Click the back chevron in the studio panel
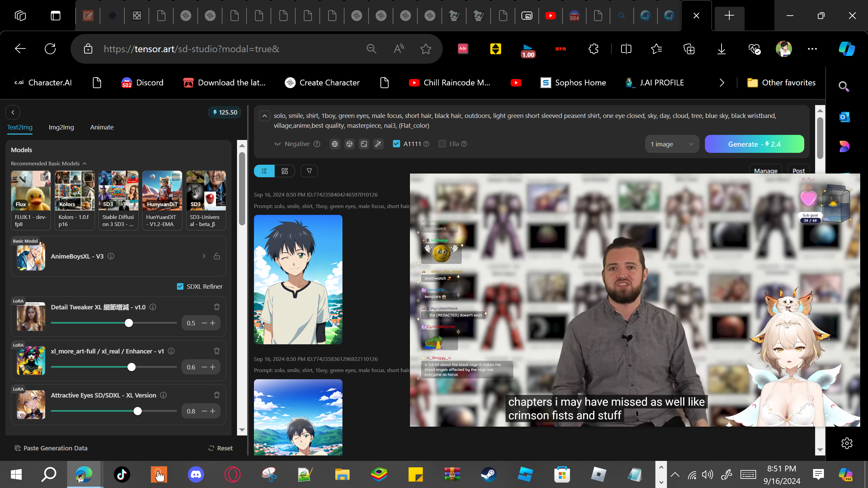 coord(13,113)
